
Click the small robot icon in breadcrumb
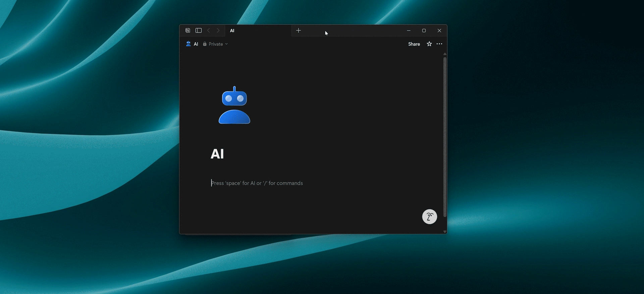pos(189,44)
